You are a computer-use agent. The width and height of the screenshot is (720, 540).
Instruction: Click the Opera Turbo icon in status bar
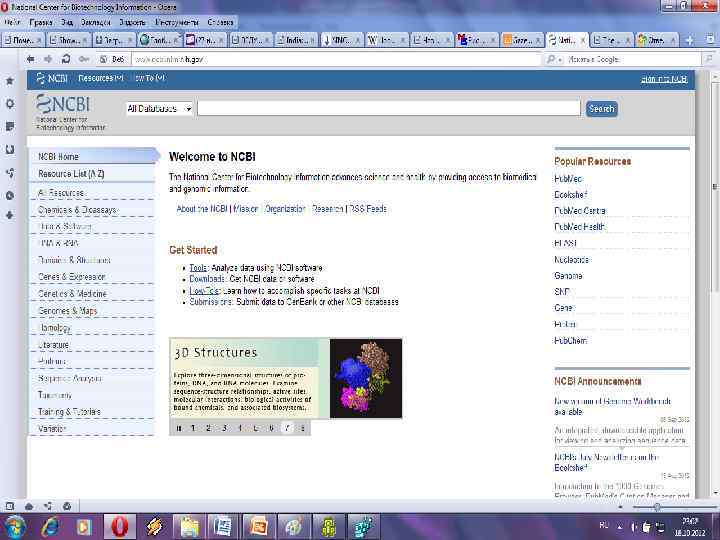(67, 506)
